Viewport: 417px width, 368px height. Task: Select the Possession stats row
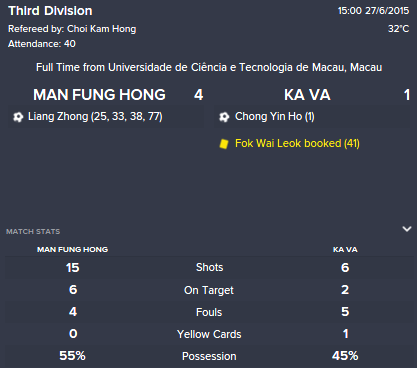coord(209,356)
